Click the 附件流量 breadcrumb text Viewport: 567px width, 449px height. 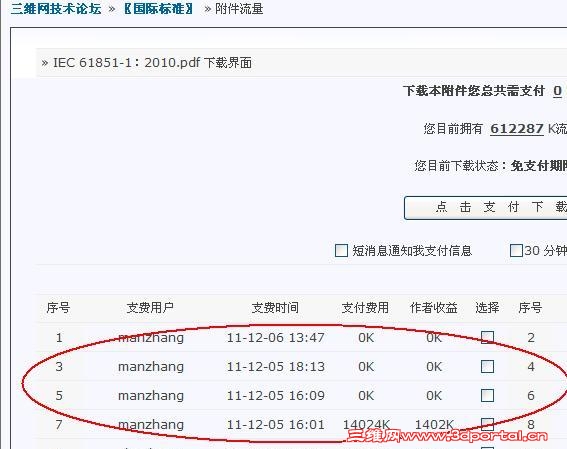click(239, 9)
